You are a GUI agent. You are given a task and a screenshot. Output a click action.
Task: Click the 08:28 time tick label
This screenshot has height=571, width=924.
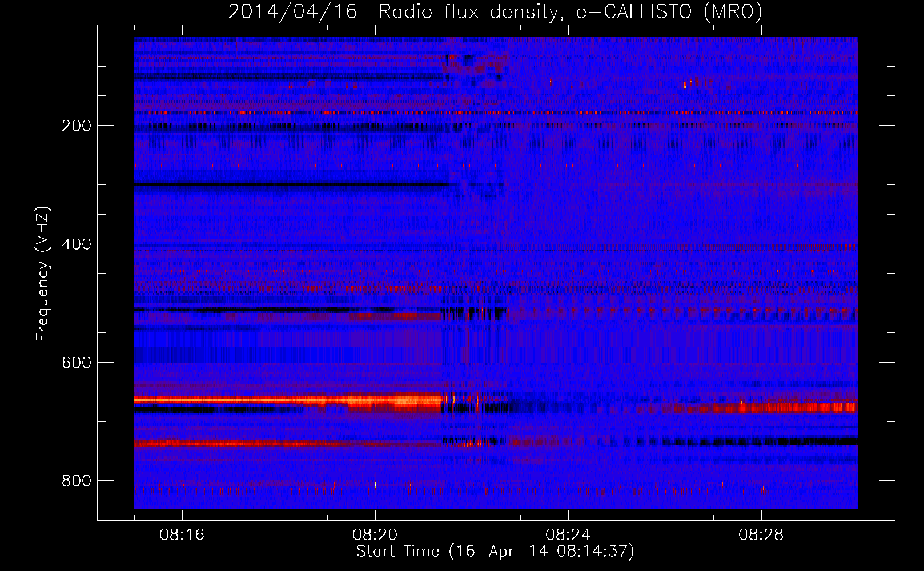(761, 535)
